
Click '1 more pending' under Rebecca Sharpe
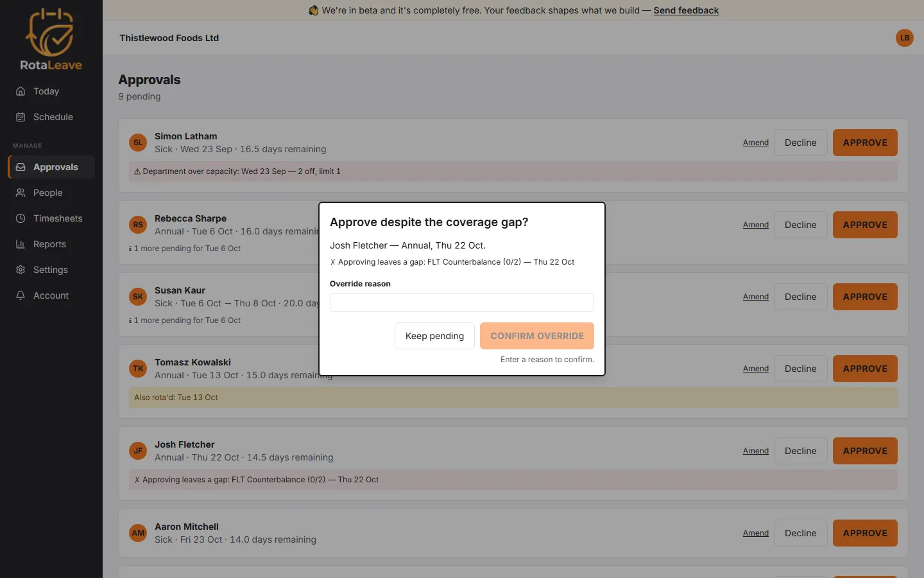pyautogui.click(x=185, y=249)
